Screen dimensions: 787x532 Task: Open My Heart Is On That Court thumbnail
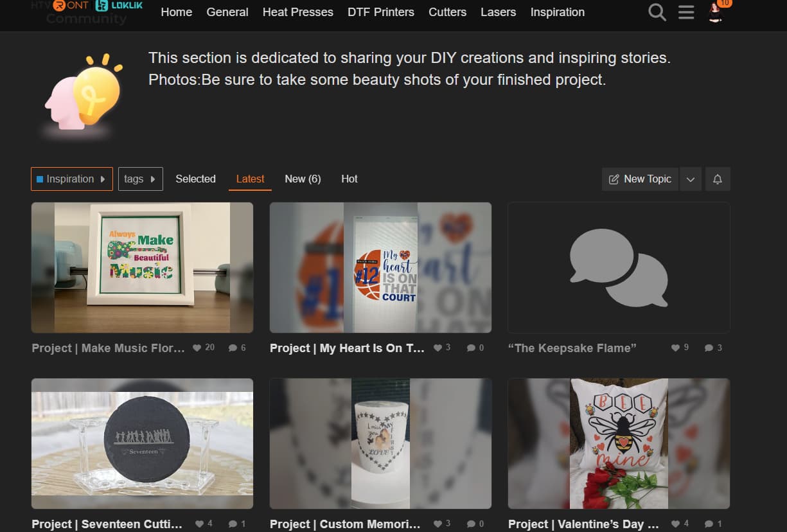click(x=380, y=267)
